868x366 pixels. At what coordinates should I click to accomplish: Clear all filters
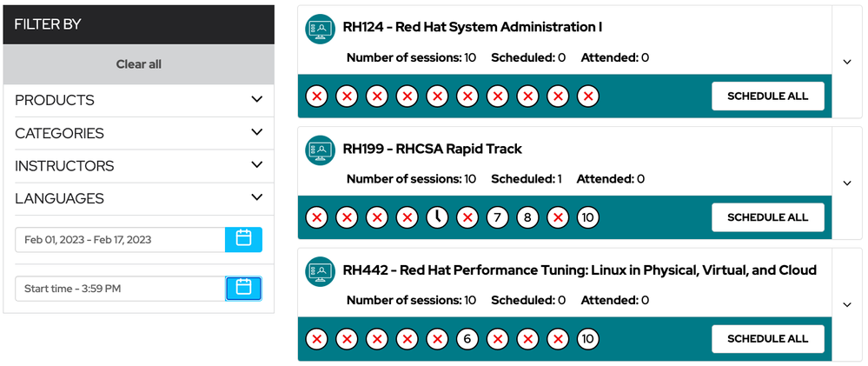[139, 64]
